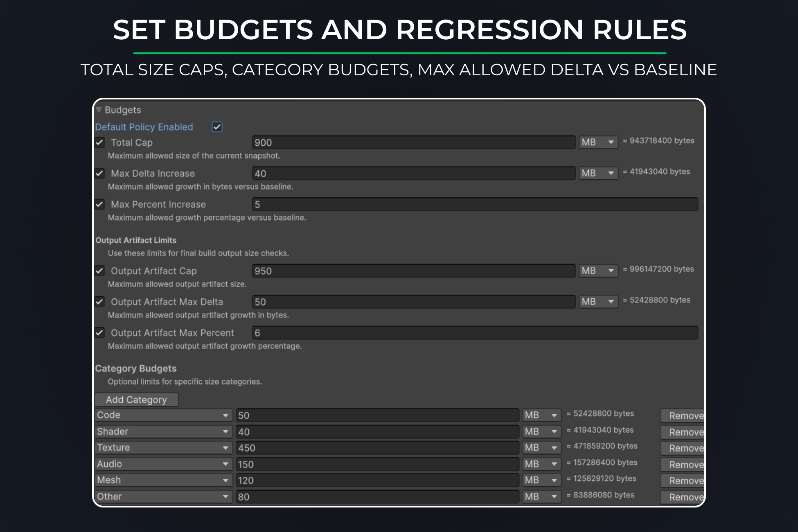Click the Max Percent Increase value field

coord(475,204)
